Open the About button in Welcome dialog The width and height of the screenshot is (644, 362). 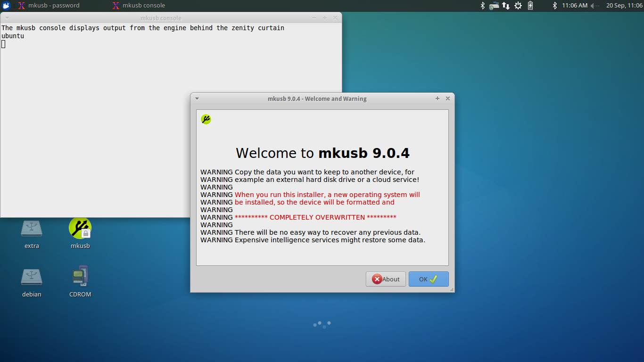click(386, 279)
